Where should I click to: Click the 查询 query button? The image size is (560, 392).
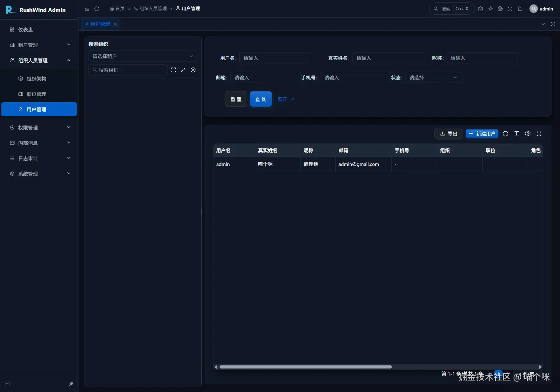(261, 99)
